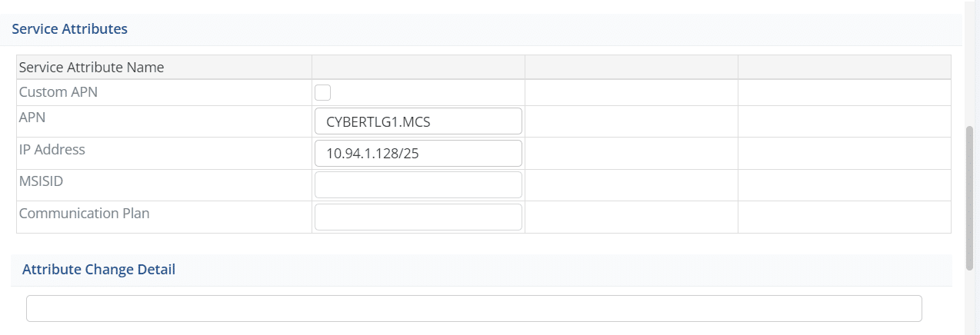This screenshot has height=335, width=980.
Task: Click empty header cell above Custom APN checkbox
Action: pyautogui.click(x=418, y=68)
